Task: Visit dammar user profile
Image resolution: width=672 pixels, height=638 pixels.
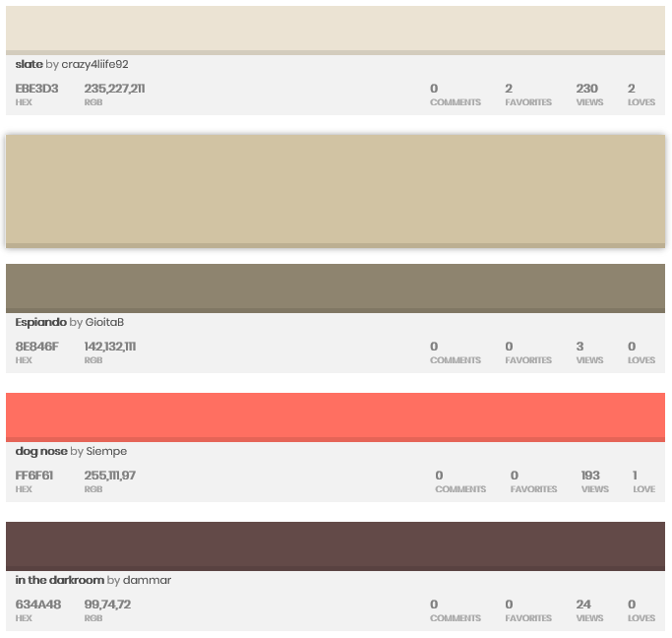Action: pos(147,580)
